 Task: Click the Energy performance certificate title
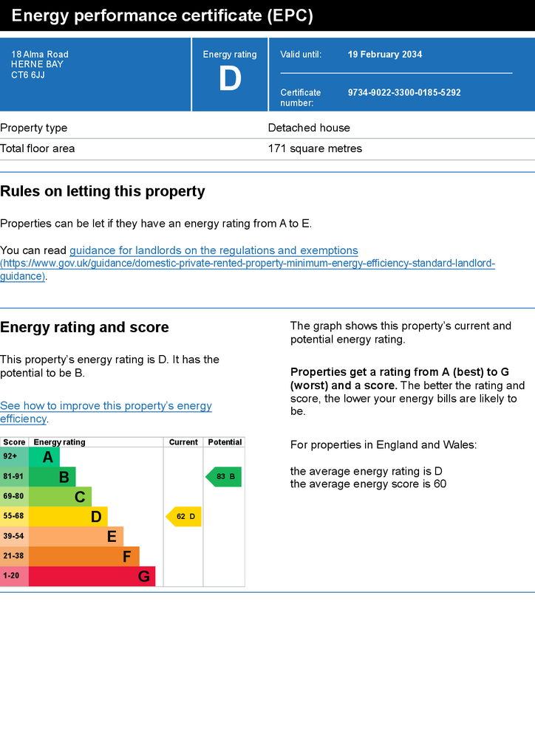point(163,16)
